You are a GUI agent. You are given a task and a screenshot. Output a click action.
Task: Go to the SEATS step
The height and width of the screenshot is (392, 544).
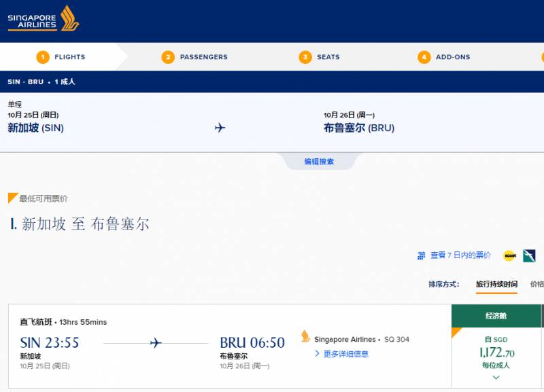328,57
